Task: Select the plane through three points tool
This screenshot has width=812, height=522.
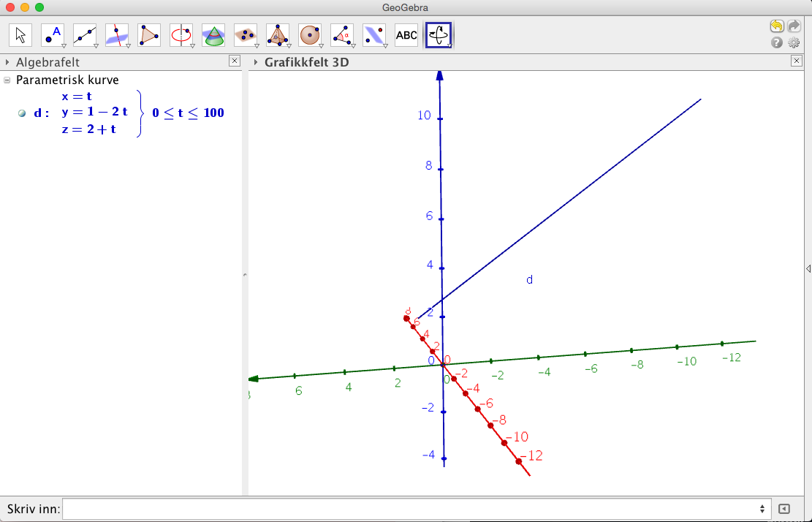Action: click(x=245, y=34)
